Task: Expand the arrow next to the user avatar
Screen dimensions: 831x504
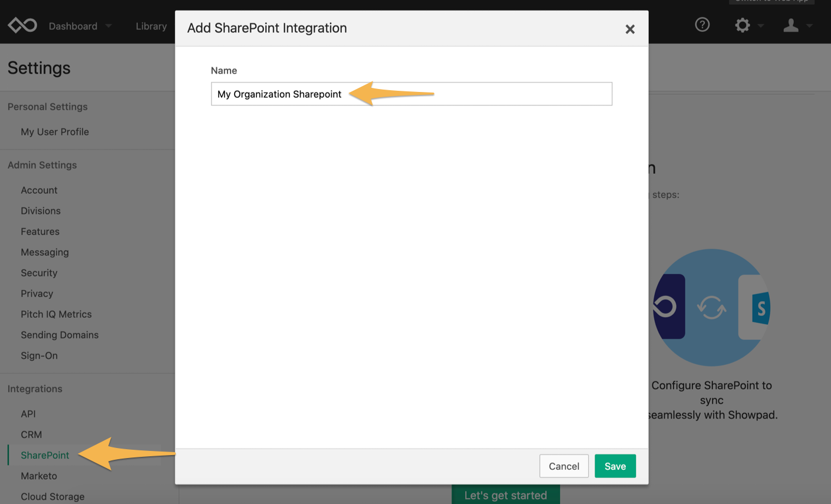Action: point(810,26)
